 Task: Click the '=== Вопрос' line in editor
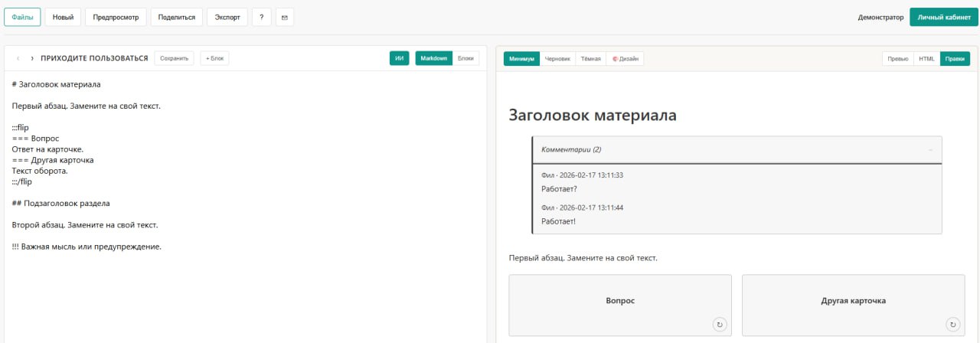[36, 139]
